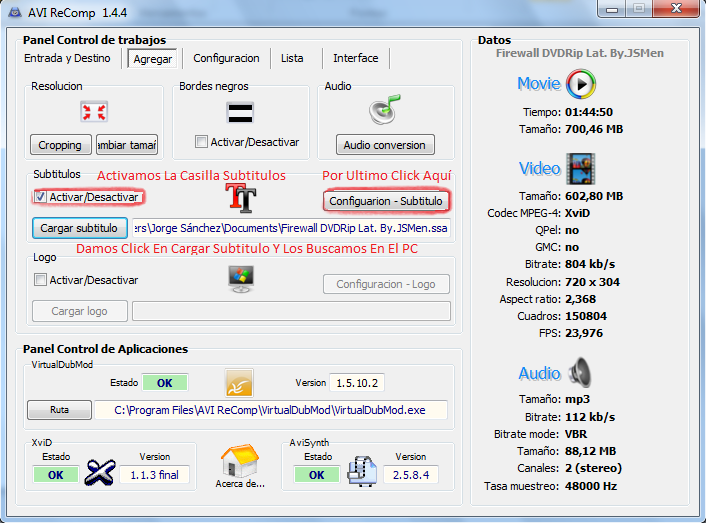Click the Audio speaker note icon
Image resolution: width=706 pixels, height=523 pixels.
[x=385, y=110]
